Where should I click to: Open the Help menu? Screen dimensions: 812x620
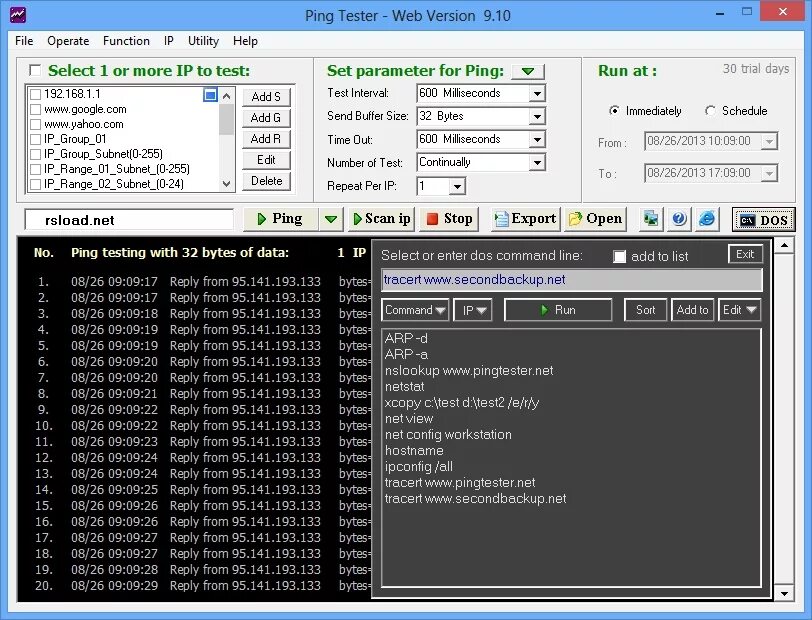[245, 41]
